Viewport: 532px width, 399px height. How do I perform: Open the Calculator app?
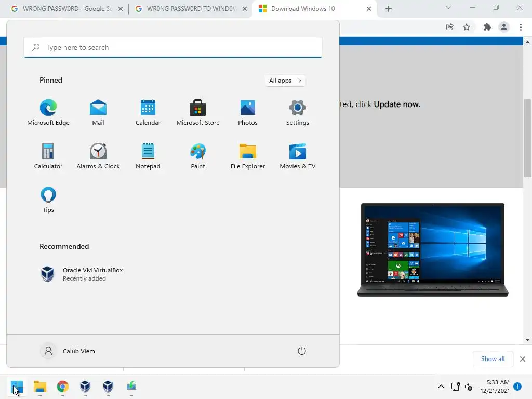[x=48, y=156]
